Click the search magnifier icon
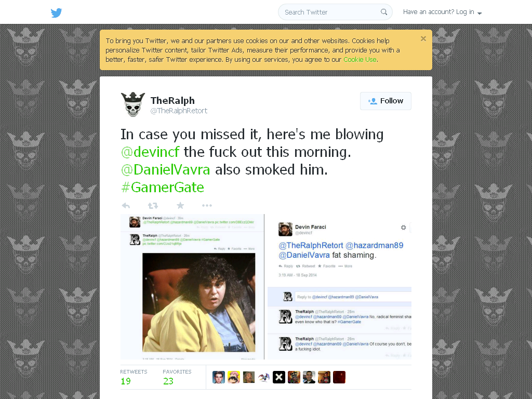The height and width of the screenshot is (399, 532). 384,12
